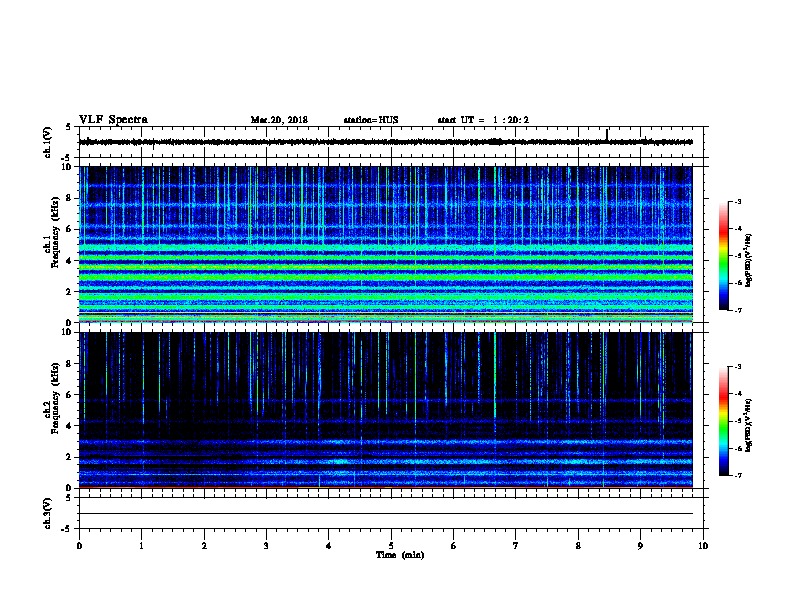
Task: Click the spike in the ch.1 waveform
Action: pos(607,134)
